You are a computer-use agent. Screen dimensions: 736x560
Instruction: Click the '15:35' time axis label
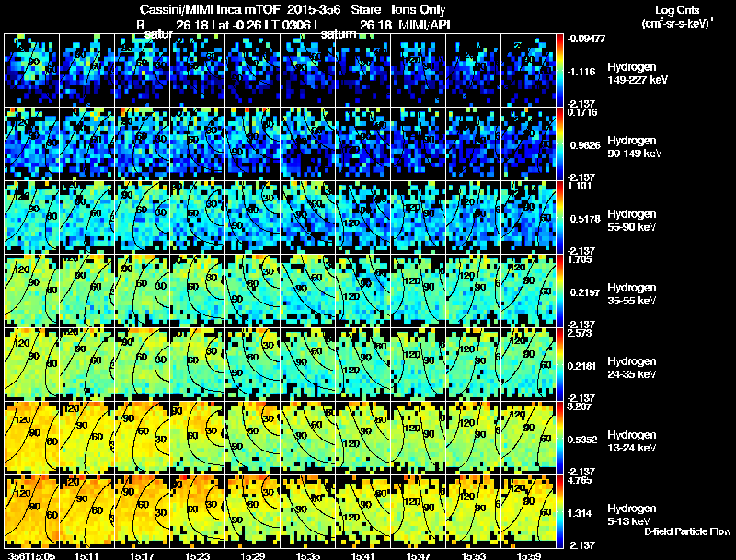pos(308,556)
